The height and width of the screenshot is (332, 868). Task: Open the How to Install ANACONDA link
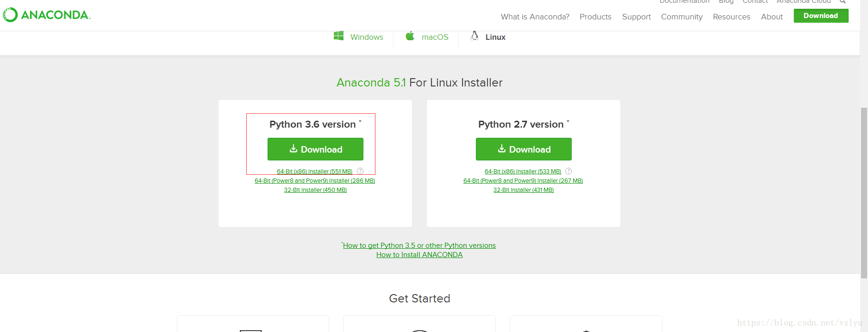[x=419, y=255]
